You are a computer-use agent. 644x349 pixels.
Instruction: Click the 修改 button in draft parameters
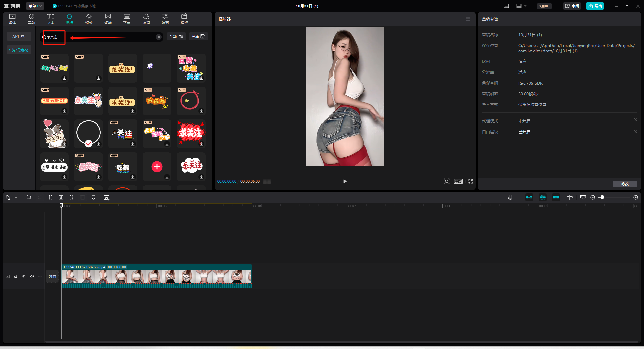[625, 184]
